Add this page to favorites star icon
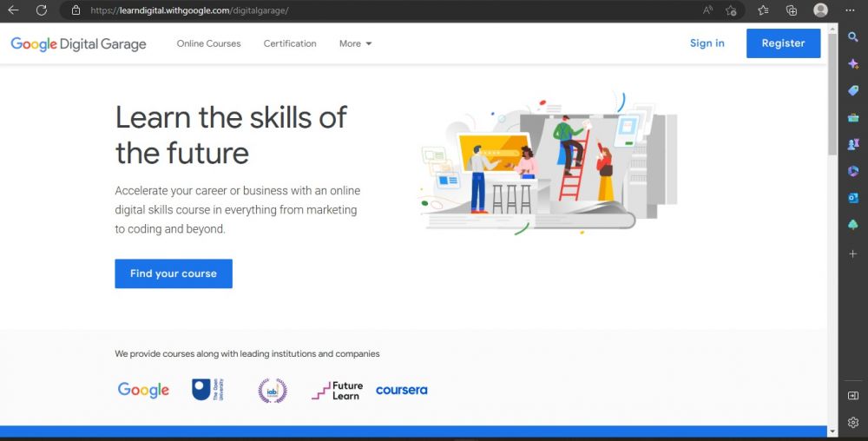 (731, 10)
